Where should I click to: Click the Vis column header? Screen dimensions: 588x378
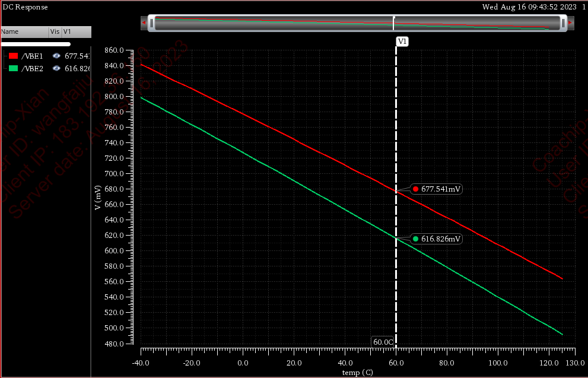coord(55,31)
